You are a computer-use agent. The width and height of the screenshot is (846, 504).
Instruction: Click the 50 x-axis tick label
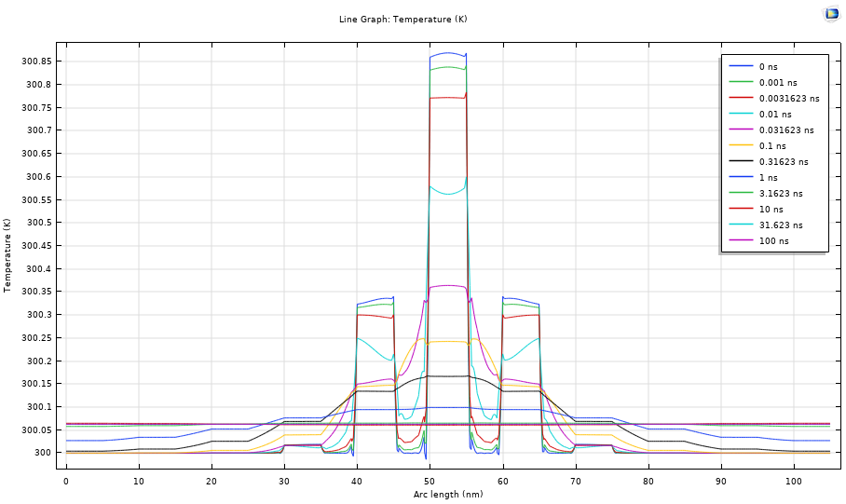click(x=430, y=481)
